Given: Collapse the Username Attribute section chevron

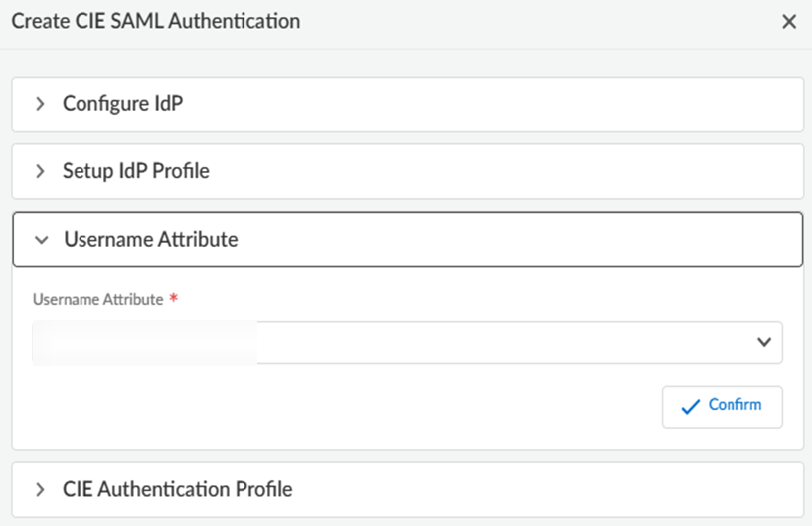Looking at the screenshot, I should [x=41, y=239].
